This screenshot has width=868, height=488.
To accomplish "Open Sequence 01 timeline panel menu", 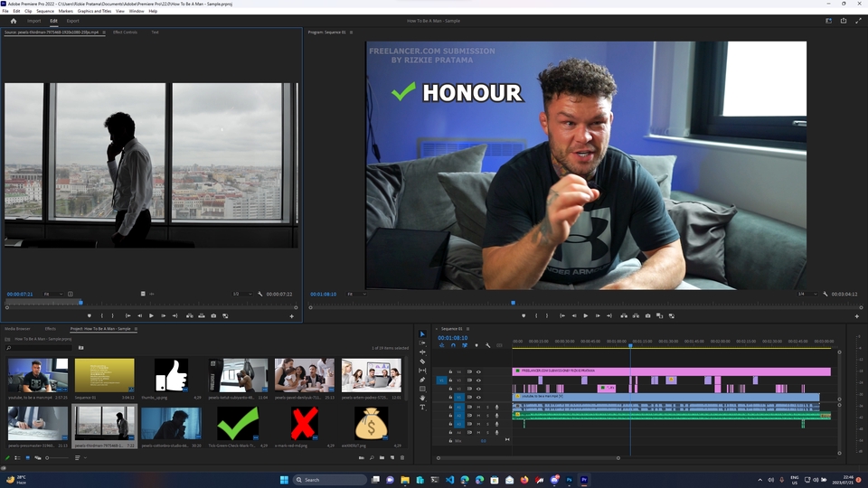I will (467, 329).
